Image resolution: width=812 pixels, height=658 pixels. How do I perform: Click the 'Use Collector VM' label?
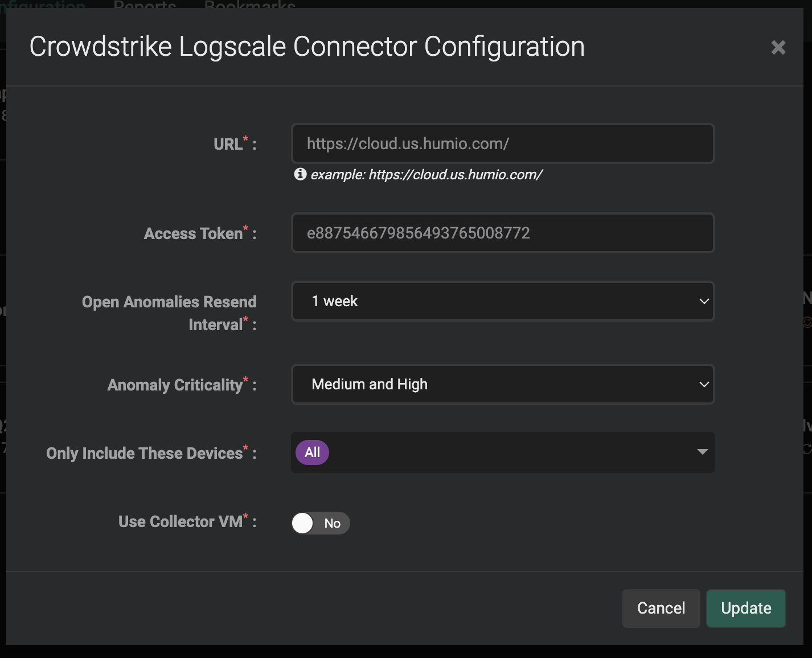coord(181,521)
